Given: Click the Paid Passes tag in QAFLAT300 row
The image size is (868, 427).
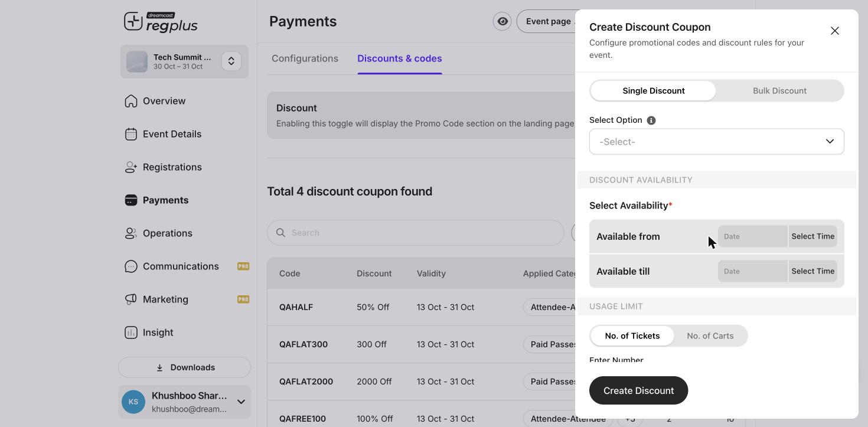Looking at the screenshot, I should [x=550, y=344].
